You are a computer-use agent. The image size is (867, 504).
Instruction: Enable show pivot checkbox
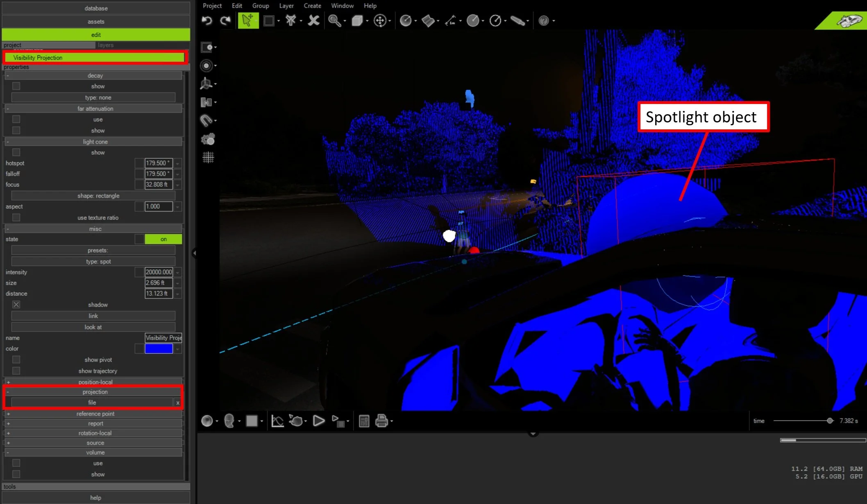click(16, 359)
